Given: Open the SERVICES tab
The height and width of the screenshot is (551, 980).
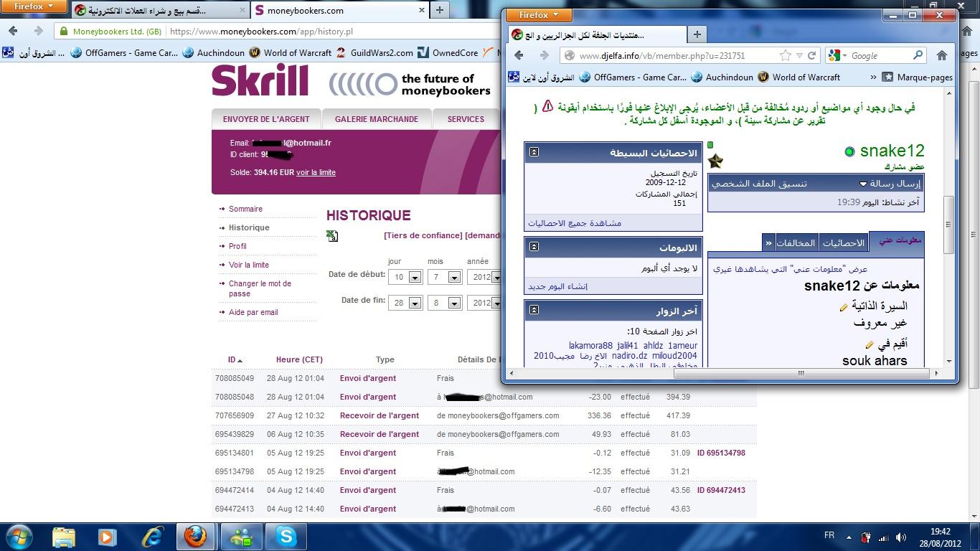Looking at the screenshot, I should [466, 119].
